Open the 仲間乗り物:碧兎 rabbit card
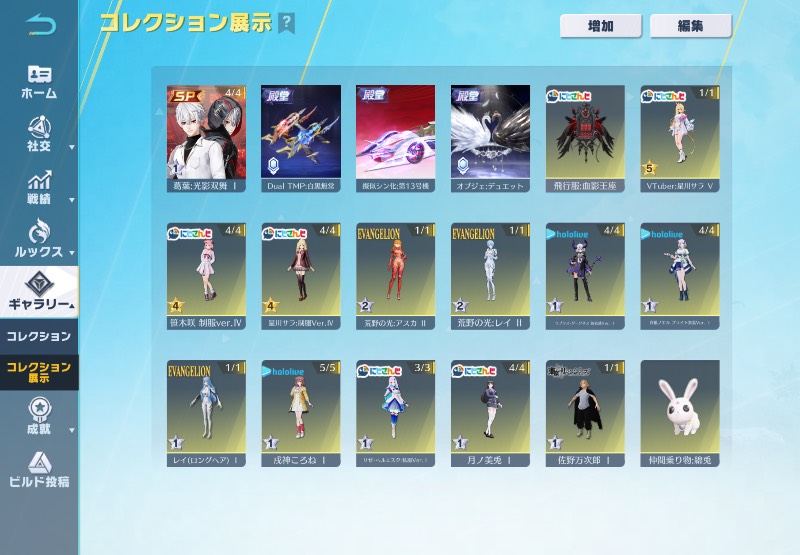This screenshot has height=555, width=800. point(680,413)
